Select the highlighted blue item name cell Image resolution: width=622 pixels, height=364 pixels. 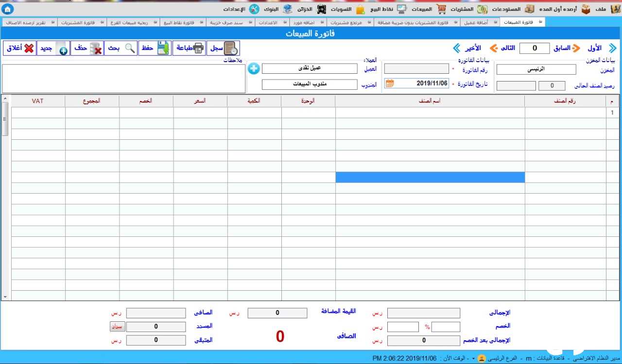coord(430,178)
